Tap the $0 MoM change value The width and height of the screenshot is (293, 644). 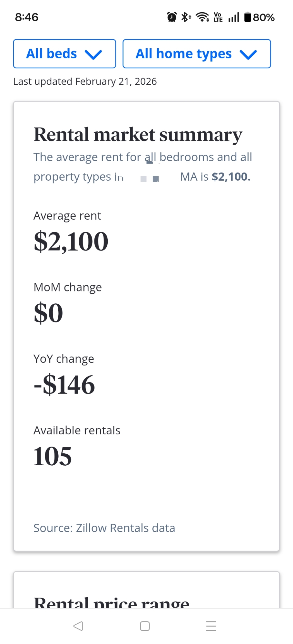(x=48, y=313)
